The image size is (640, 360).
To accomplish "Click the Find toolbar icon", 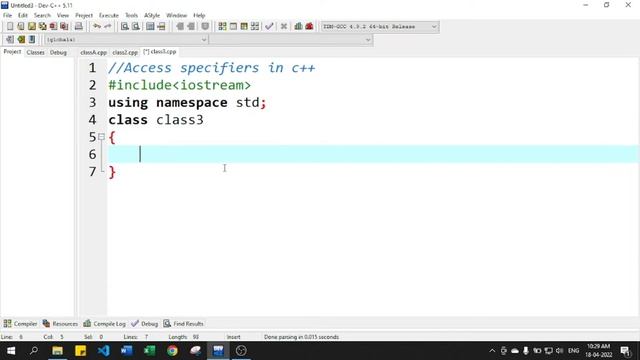I will click(x=124, y=27).
